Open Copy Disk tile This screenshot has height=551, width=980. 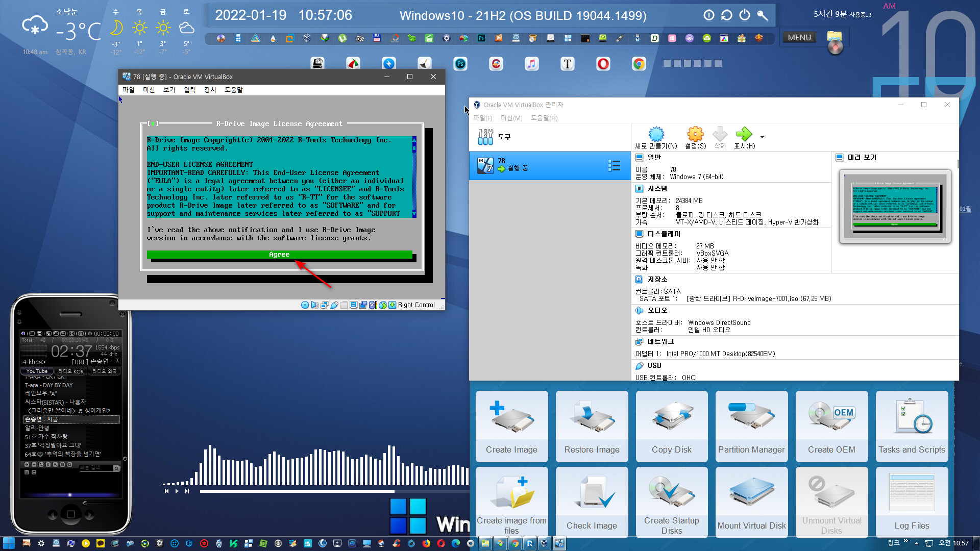tap(672, 427)
